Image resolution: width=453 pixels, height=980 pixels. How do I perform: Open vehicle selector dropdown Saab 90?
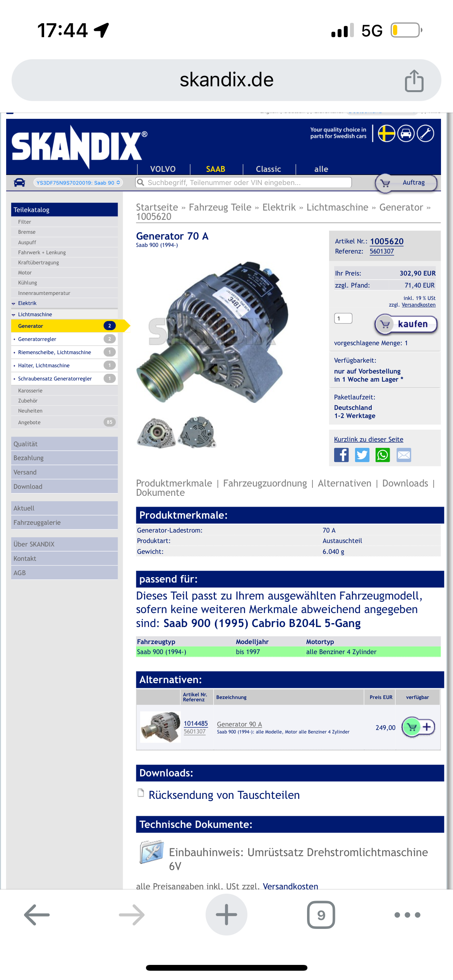pyautogui.click(x=78, y=183)
